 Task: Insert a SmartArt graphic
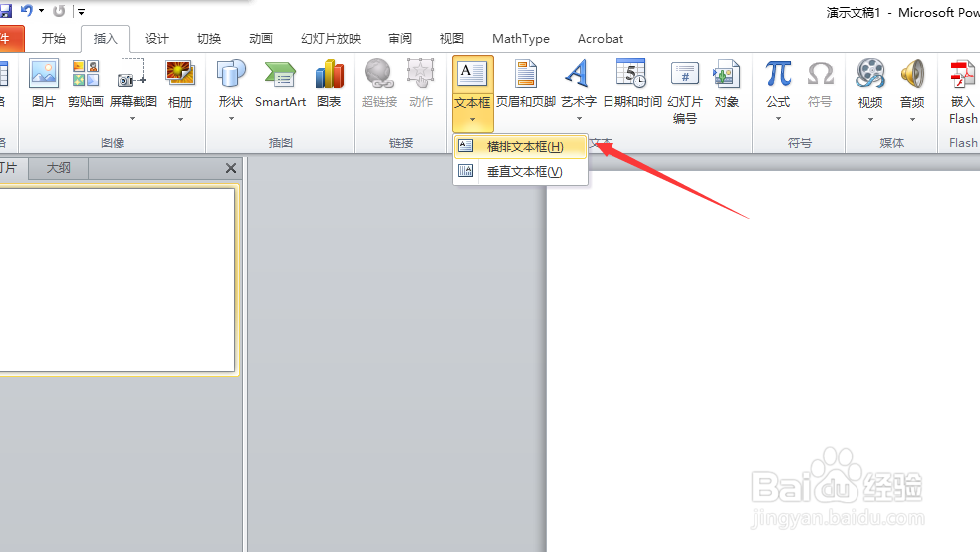coord(280,83)
